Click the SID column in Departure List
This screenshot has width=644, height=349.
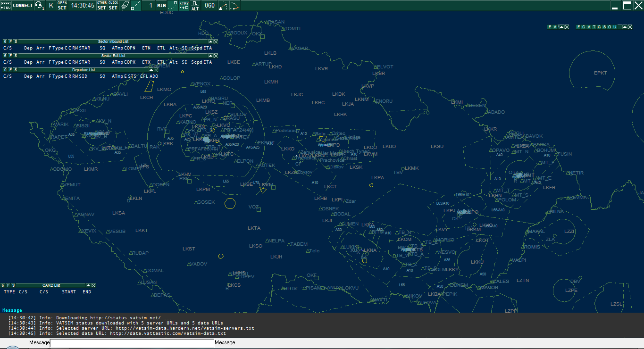click(83, 76)
